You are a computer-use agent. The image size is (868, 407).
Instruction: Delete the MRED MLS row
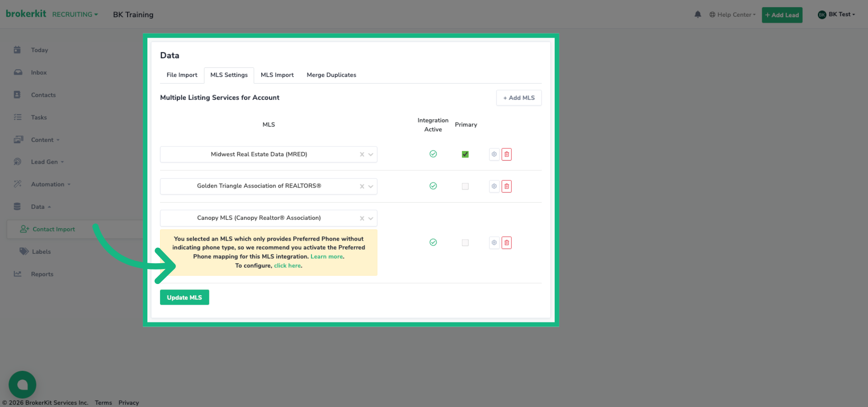point(507,154)
